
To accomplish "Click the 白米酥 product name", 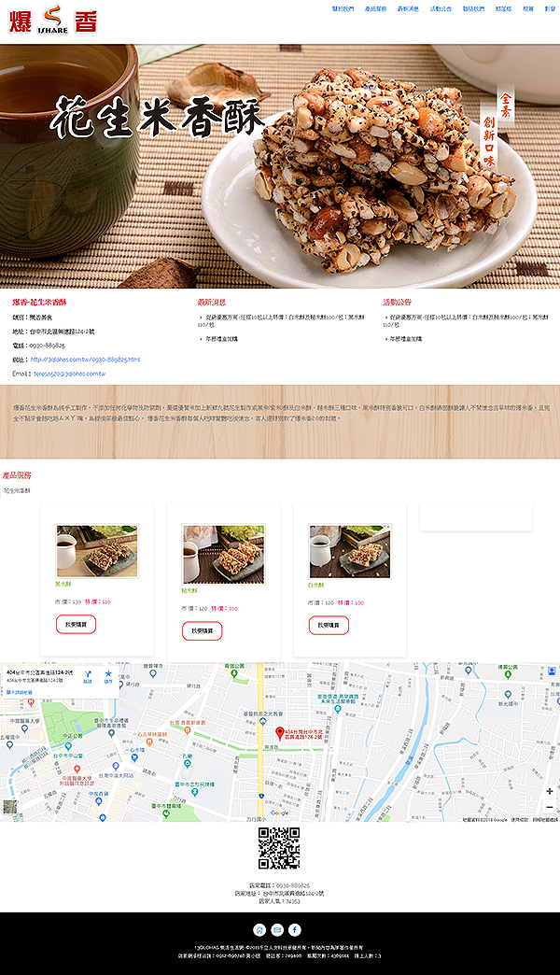I will [315, 586].
